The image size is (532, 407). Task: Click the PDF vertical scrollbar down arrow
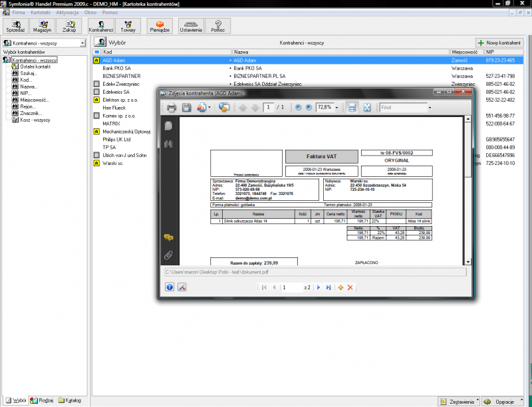click(x=468, y=262)
